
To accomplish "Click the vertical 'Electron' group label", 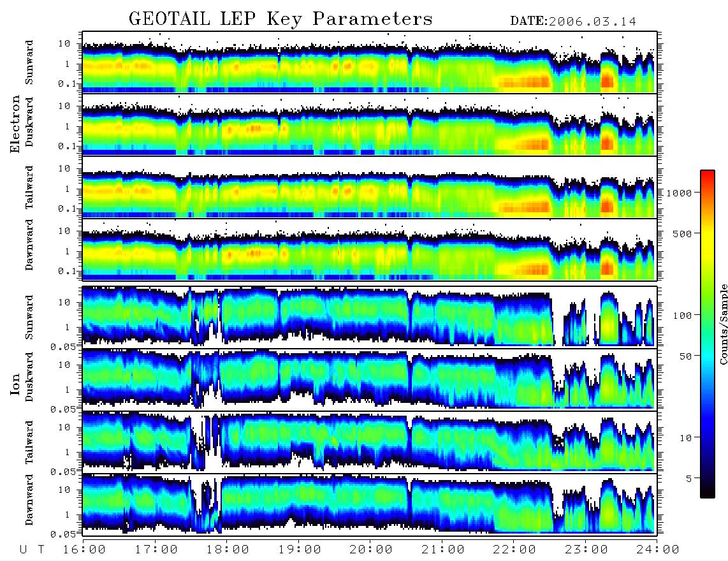I will pyautogui.click(x=15, y=124).
